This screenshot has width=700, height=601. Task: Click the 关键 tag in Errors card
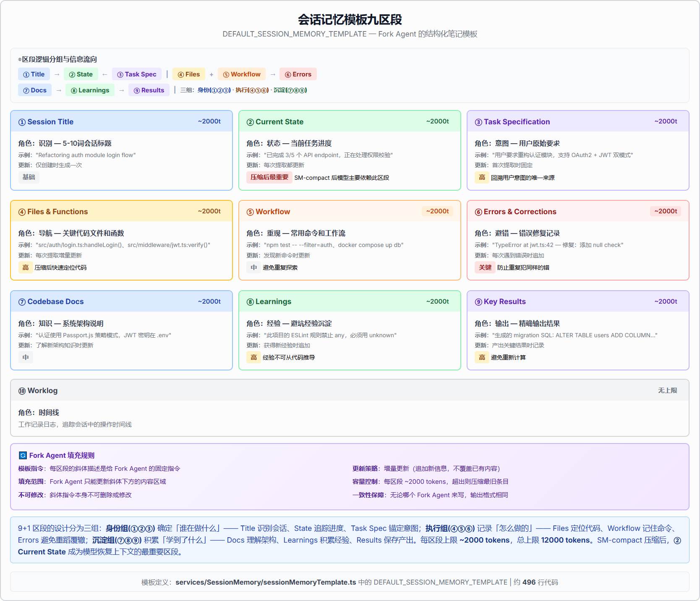tap(485, 268)
